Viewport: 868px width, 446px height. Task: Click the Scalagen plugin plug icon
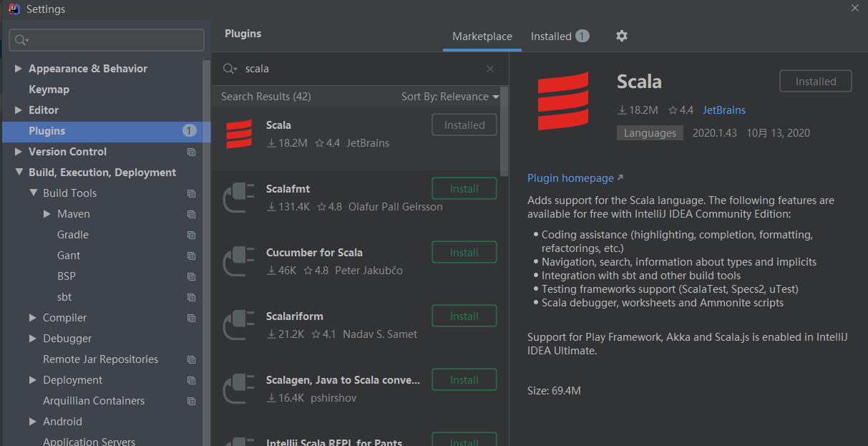[x=239, y=389]
